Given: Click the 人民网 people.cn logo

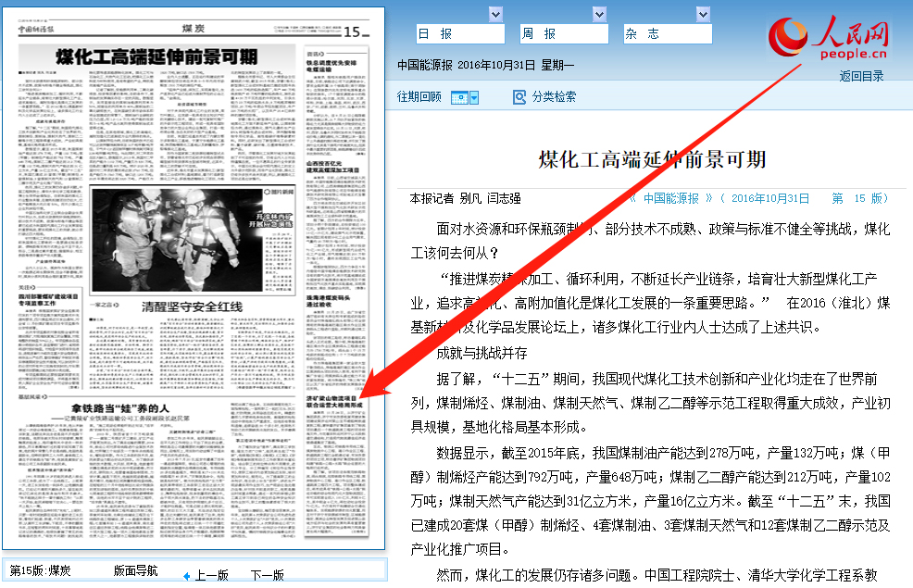Looking at the screenshot, I should pyautogui.click(x=829, y=37).
